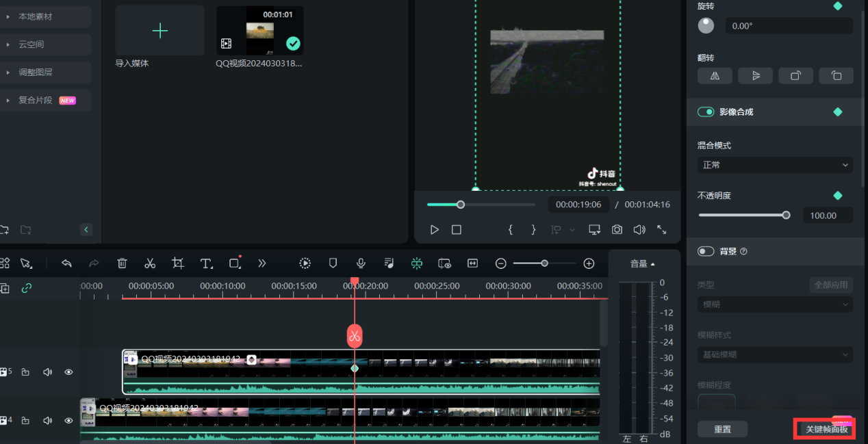Add a marker using the marker icon

click(333, 263)
